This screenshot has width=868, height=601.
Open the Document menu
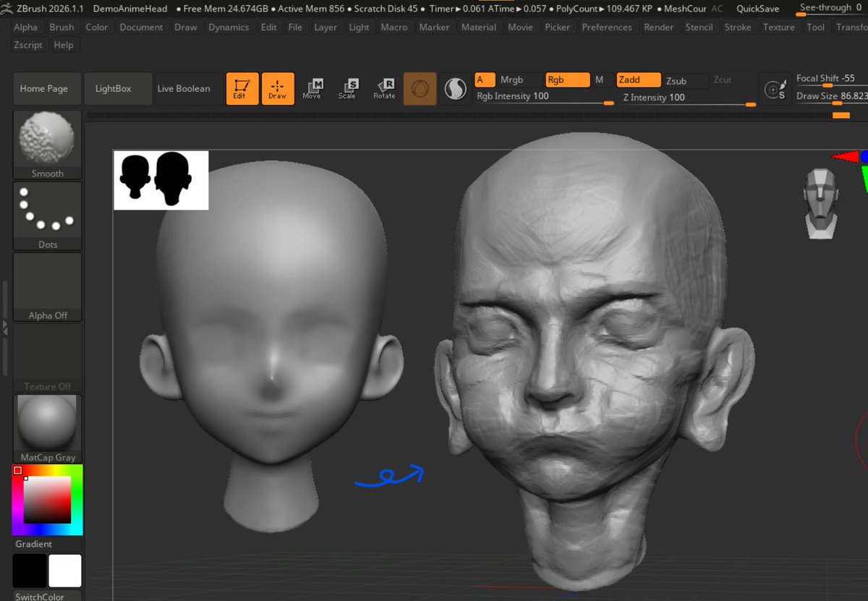tap(141, 27)
